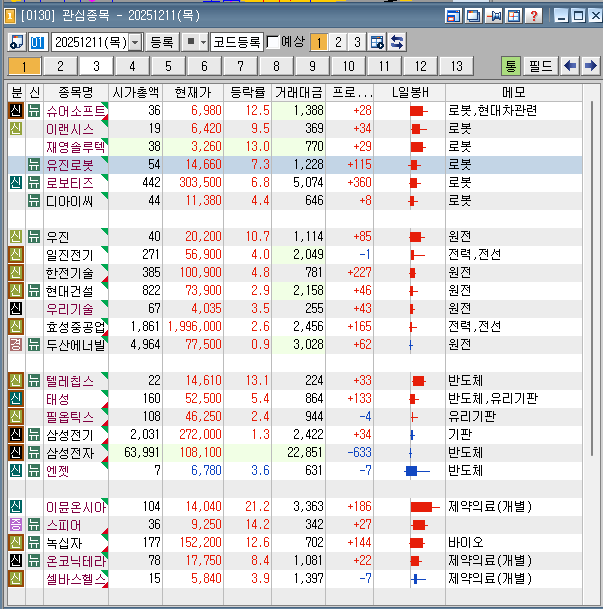Select toggle button 3 next to 예상
603x609 pixels.
tap(357, 42)
